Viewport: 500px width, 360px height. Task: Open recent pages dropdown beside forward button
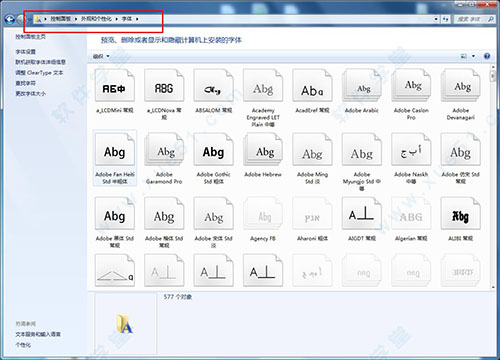[x=29, y=19]
